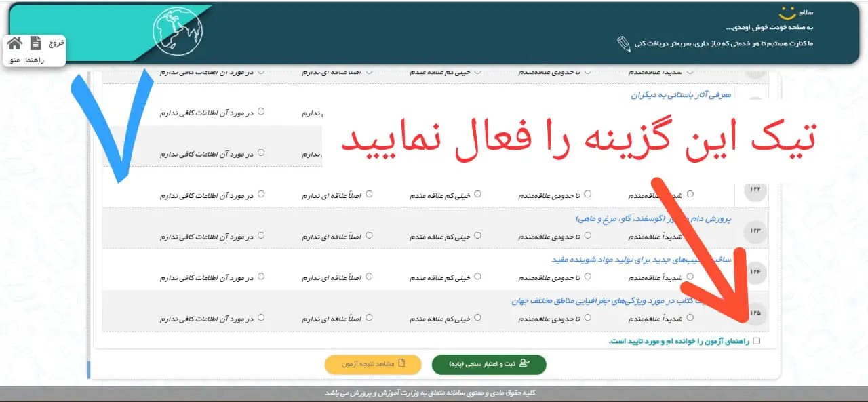Viewport: 868px width, 402px height.
Task: Click the document icon on the yellow button
Action: click(401, 363)
